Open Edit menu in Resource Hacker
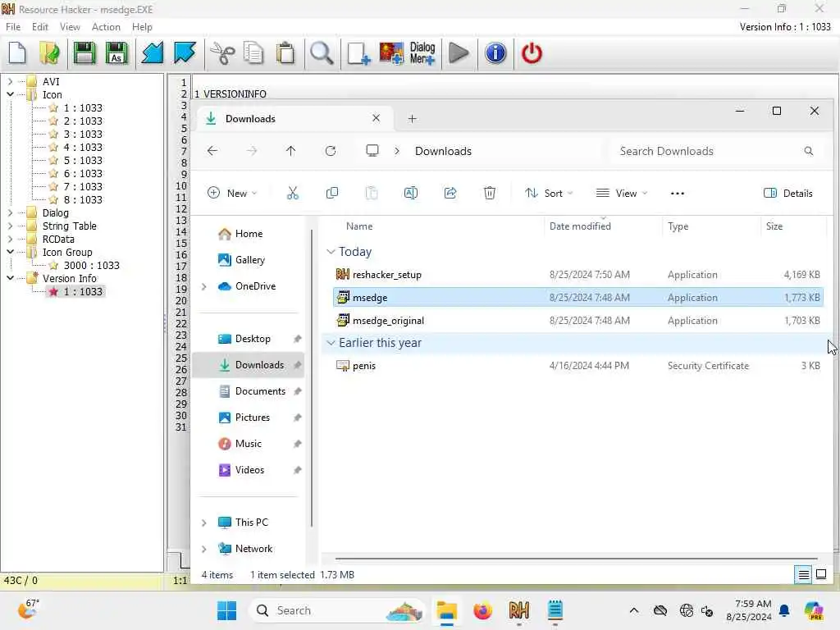The height and width of the screenshot is (630, 840). coord(39,27)
